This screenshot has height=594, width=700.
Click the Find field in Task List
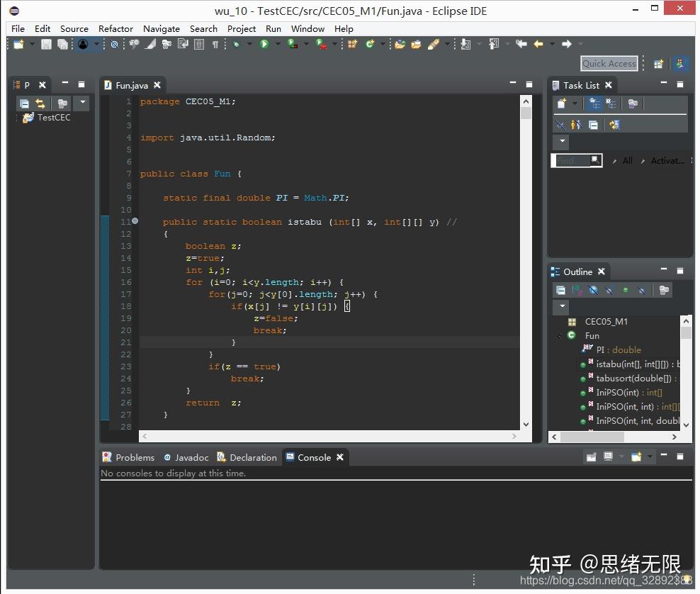(x=576, y=160)
